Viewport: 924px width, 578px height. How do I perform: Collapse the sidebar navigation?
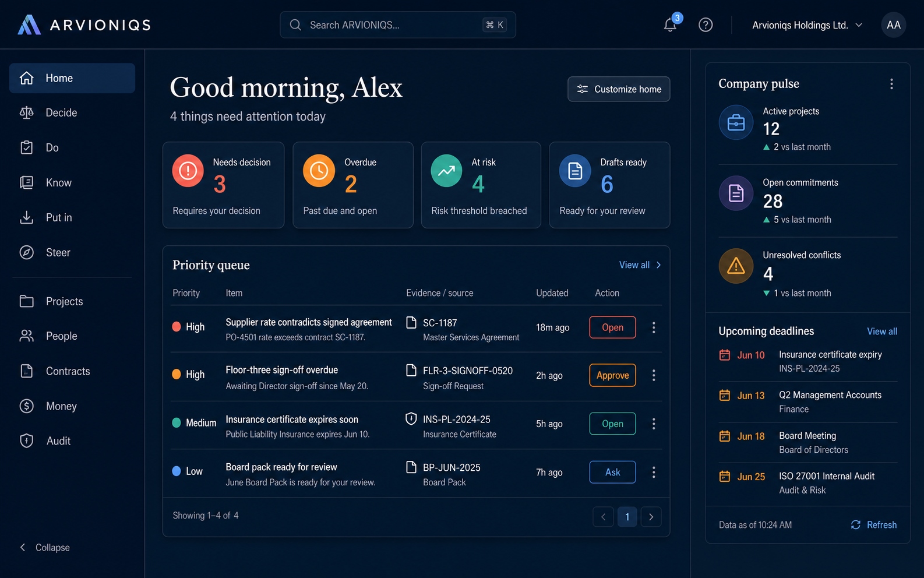click(45, 547)
